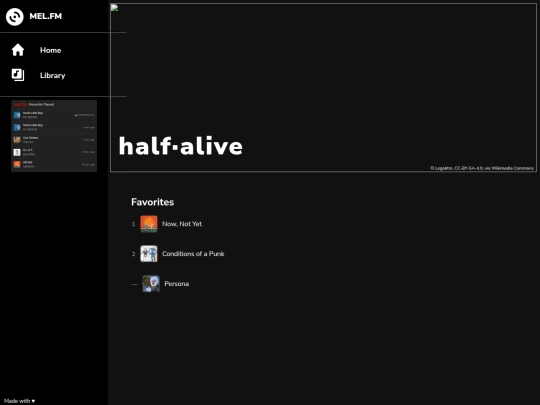The height and width of the screenshot is (405, 540).
Task: Click the Favorites section heading
Action: (152, 202)
